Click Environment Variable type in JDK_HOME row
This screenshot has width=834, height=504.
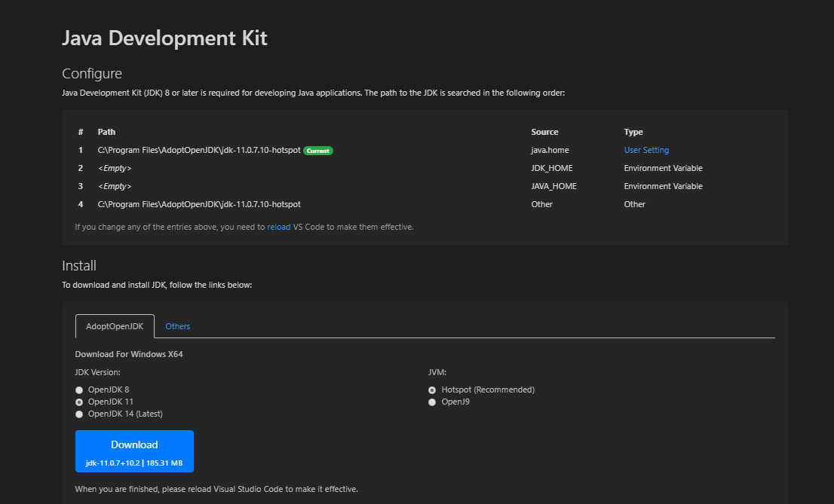click(x=664, y=169)
